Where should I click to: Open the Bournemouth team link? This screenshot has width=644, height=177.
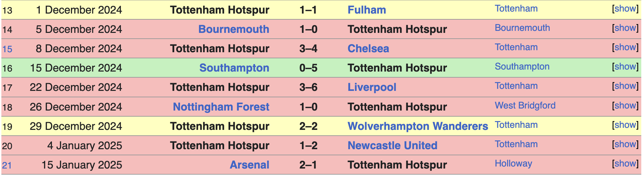tap(234, 29)
